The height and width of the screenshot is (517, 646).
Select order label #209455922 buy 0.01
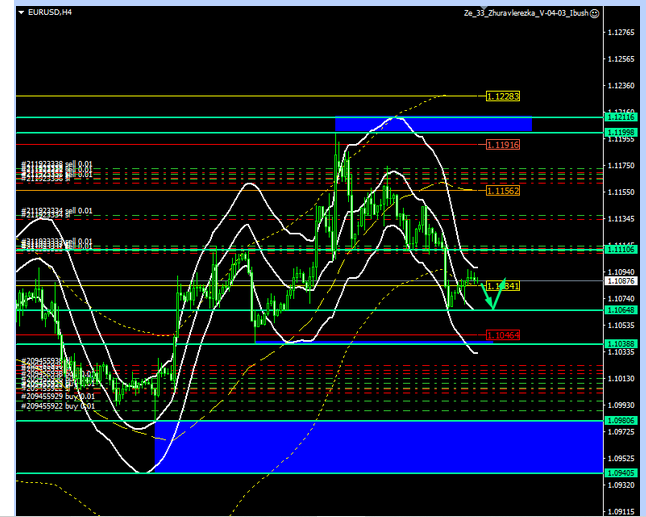58,406
